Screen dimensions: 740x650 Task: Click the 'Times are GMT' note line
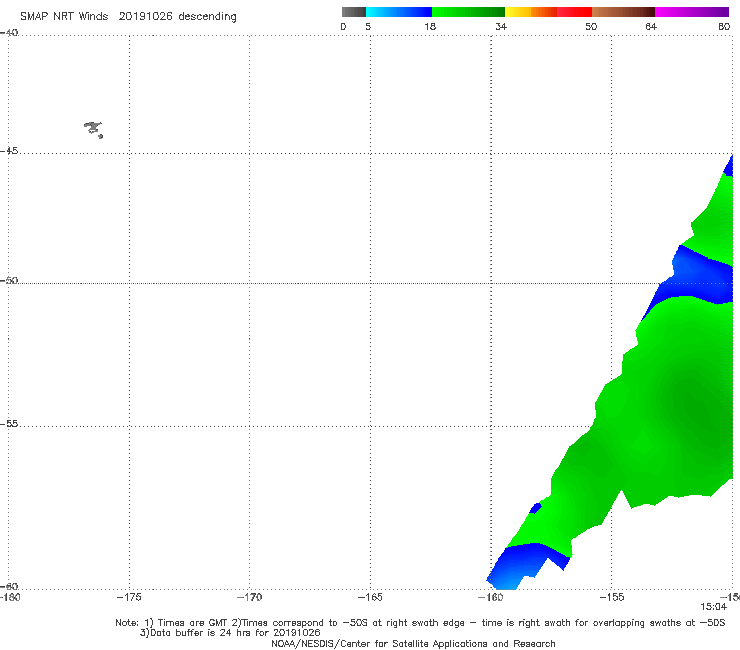pyautogui.click(x=420, y=623)
